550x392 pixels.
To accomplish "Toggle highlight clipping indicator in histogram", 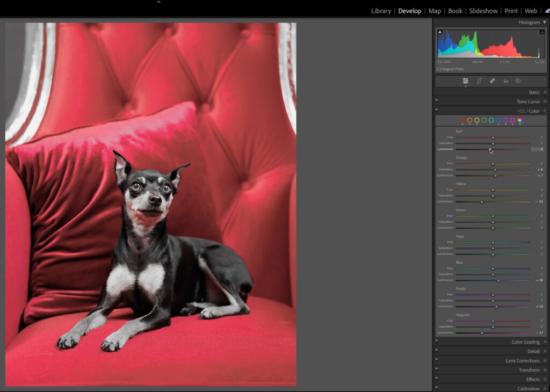I will [541, 33].
